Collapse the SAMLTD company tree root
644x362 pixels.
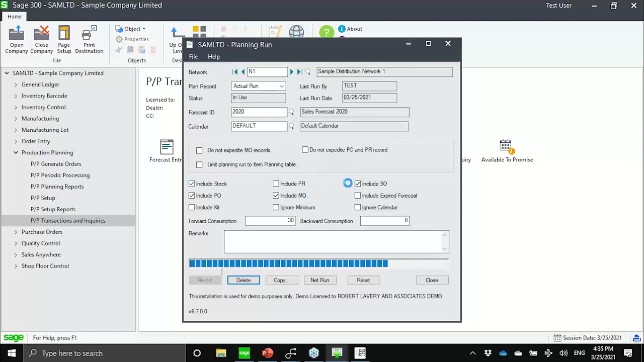click(x=7, y=73)
